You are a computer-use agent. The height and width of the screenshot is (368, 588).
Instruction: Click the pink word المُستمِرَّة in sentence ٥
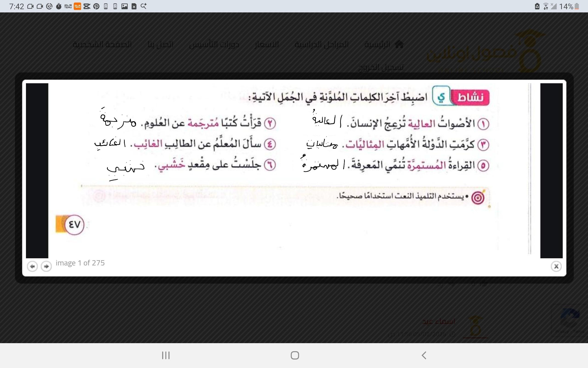[427, 165]
